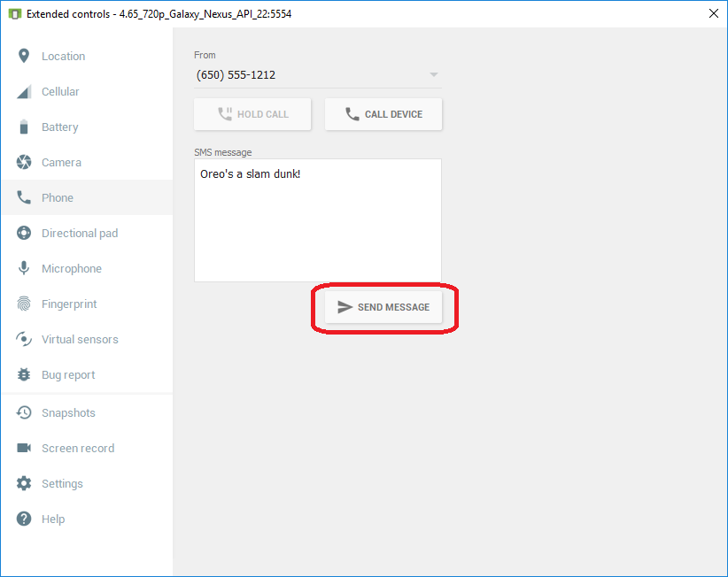
Task: Select the Cellular signal icon
Action: pyautogui.click(x=24, y=92)
